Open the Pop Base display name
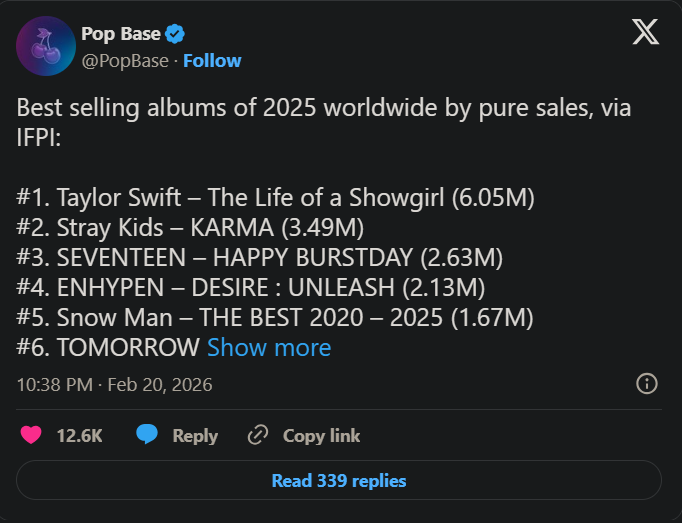 click(x=120, y=34)
